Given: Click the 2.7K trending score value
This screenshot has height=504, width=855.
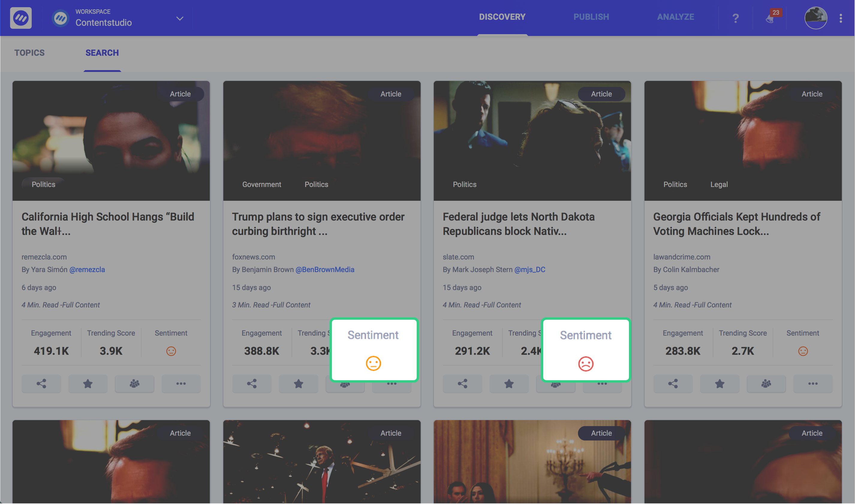Looking at the screenshot, I should tap(743, 351).
